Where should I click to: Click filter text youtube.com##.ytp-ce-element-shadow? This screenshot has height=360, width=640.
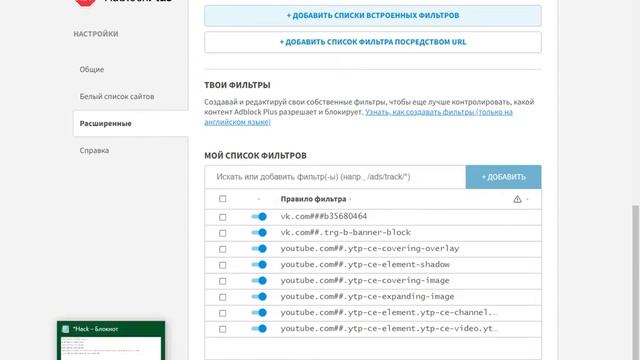pos(365,264)
